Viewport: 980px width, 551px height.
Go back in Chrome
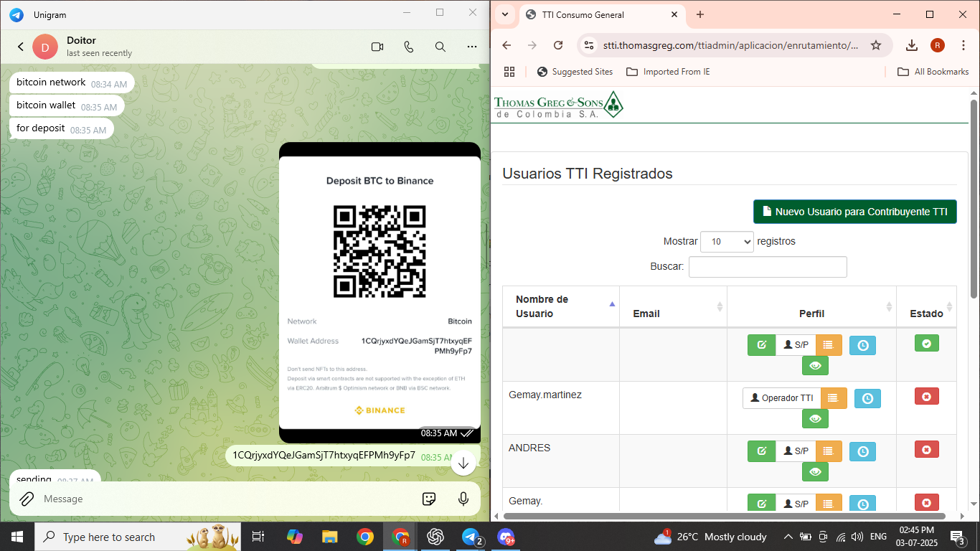[x=507, y=45]
